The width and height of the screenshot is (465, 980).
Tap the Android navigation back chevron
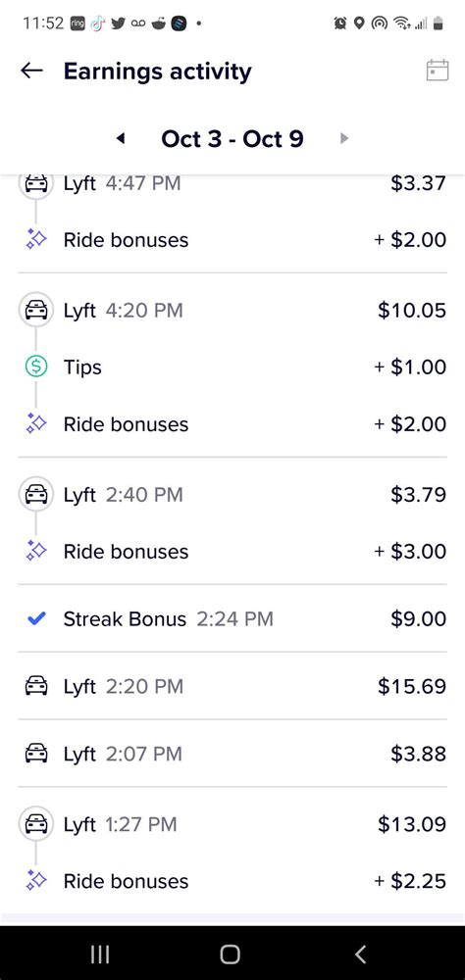pyautogui.click(x=360, y=954)
